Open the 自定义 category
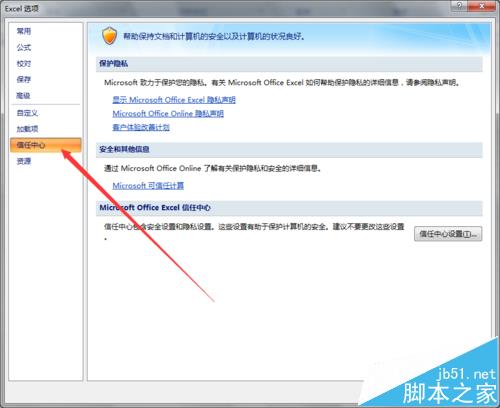Image resolution: width=500 pixels, height=408 pixels. click(x=27, y=113)
